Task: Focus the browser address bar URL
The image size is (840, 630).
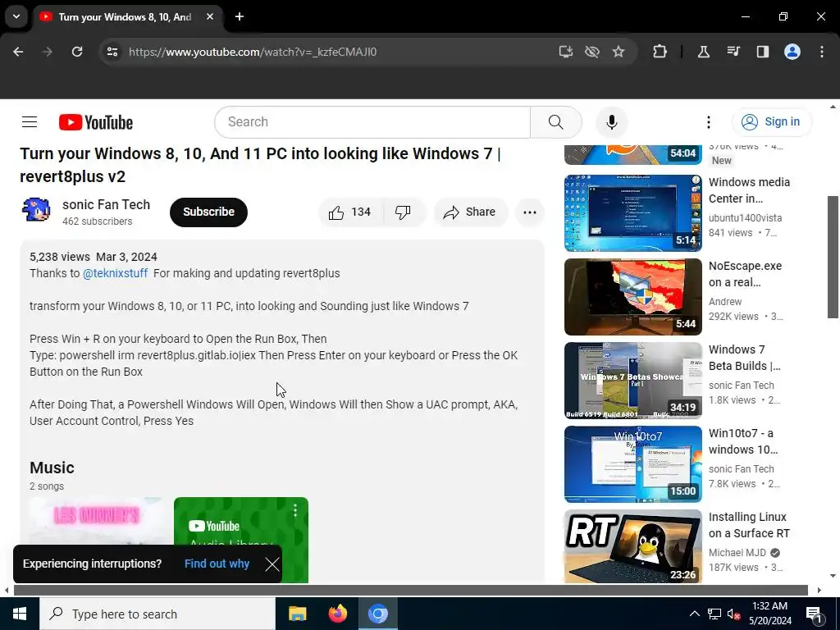Action: coord(253,52)
